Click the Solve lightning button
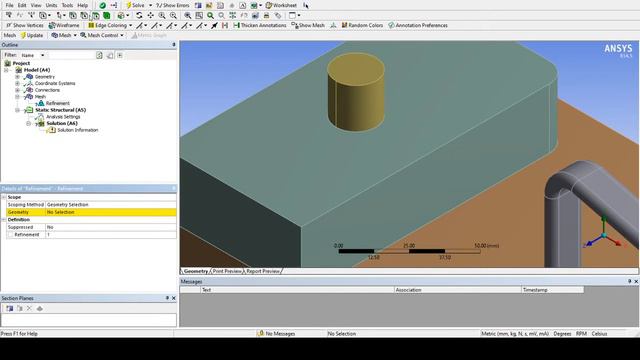 pyautogui.click(x=135, y=5)
